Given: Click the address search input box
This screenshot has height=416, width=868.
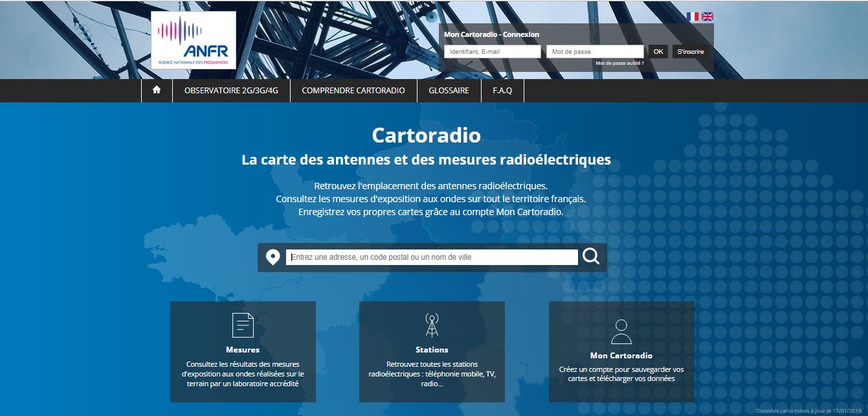Looking at the screenshot, I should pyautogui.click(x=432, y=257).
